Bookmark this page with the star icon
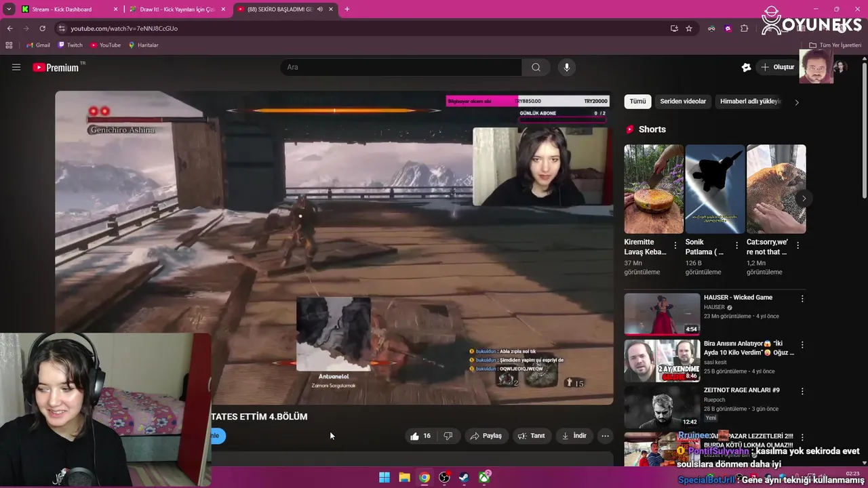 click(x=689, y=28)
